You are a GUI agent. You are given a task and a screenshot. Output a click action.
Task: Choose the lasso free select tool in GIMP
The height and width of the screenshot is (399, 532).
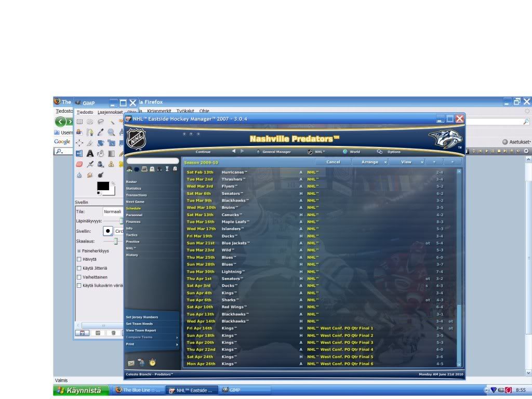[x=101, y=122]
